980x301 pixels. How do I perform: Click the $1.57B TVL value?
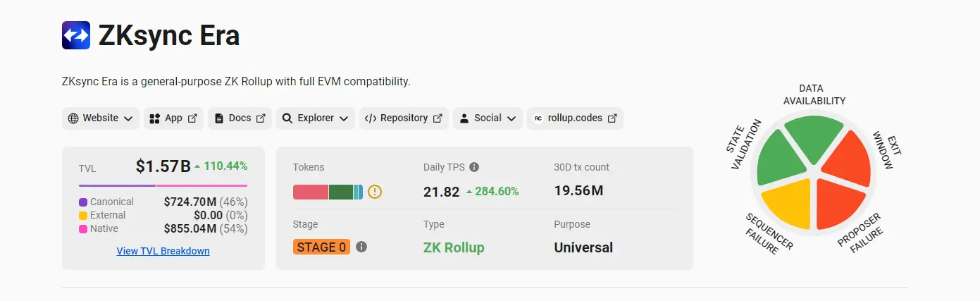pos(163,166)
